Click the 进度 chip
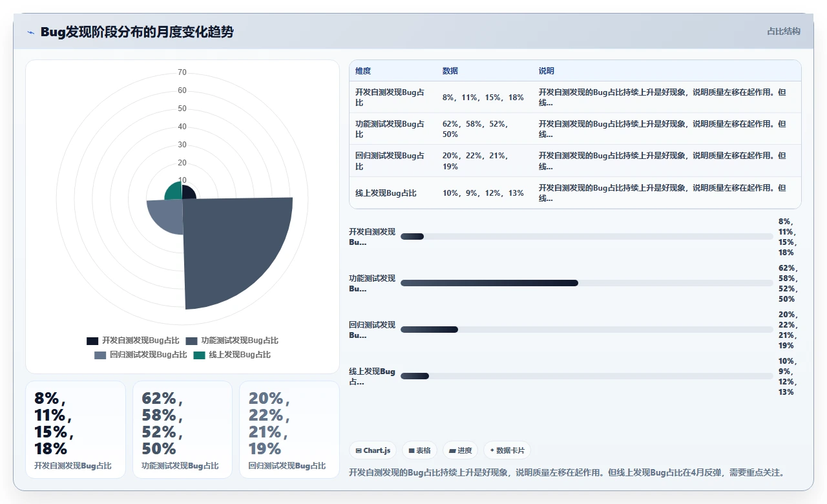The width and height of the screenshot is (827, 504). [460, 450]
